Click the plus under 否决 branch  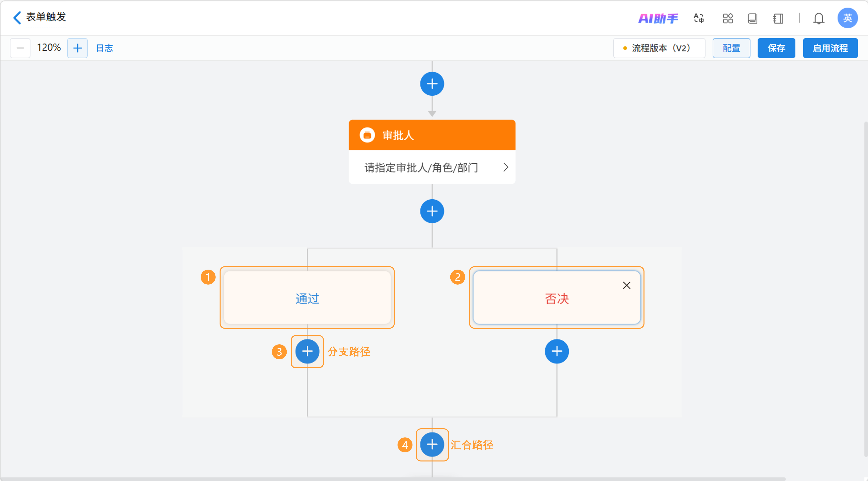[x=557, y=351]
